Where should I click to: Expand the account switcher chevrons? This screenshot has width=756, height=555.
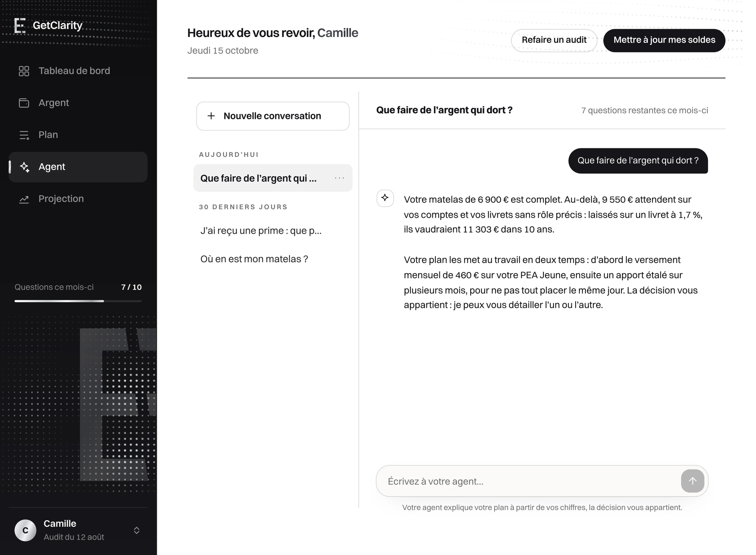(137, 530)
